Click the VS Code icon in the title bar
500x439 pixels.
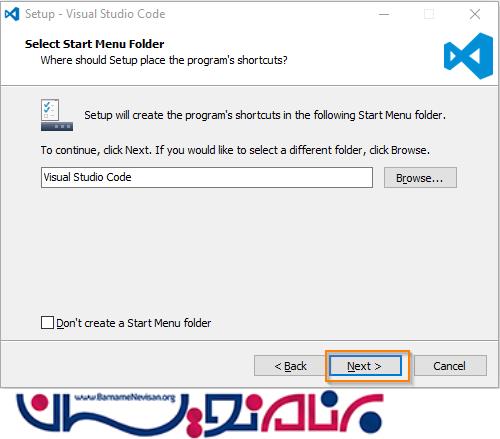point(12,14)
